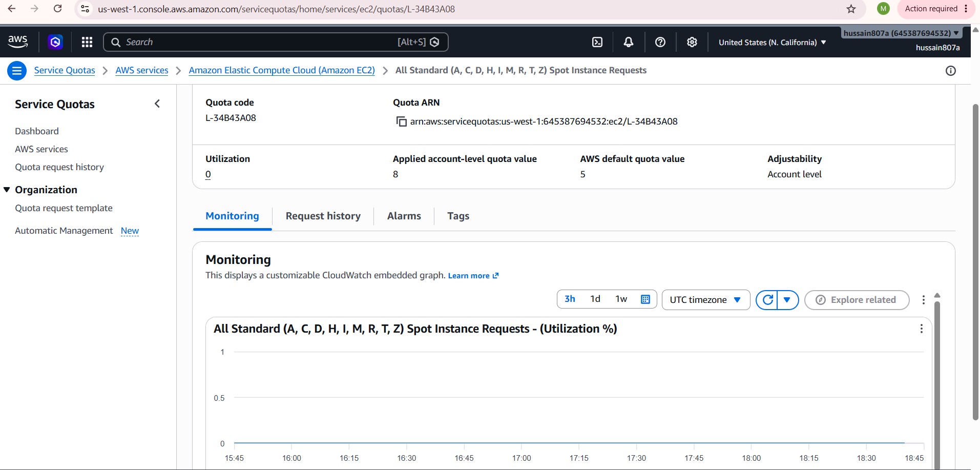This screenshot has width=980, height=470.
Task: Launch CloudShell from the top bar
Action: [597, 42]
